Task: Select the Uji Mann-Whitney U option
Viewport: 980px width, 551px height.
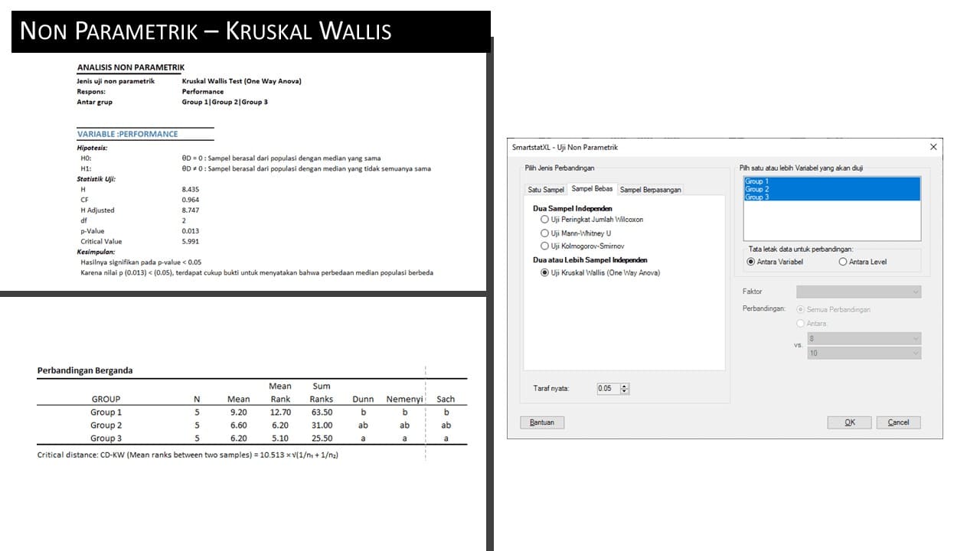Action: [545, 233]
